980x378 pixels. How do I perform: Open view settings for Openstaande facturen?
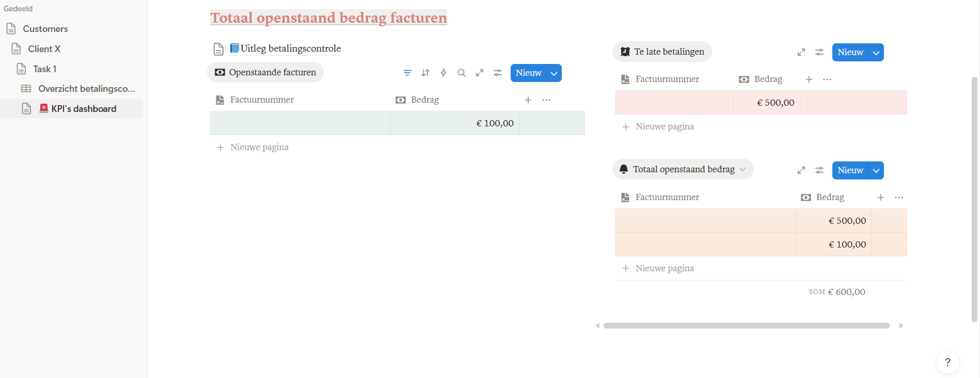(498, 73)
